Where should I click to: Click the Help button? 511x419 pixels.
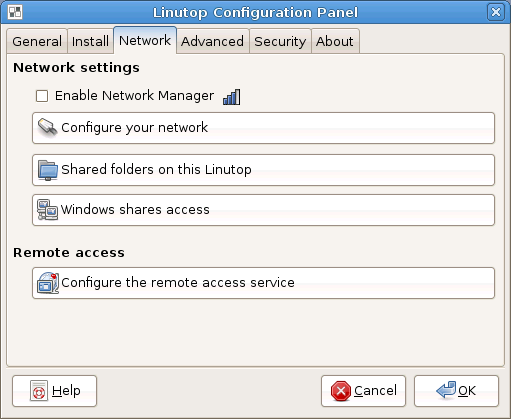pyautogui.click(x=54, y=391)
